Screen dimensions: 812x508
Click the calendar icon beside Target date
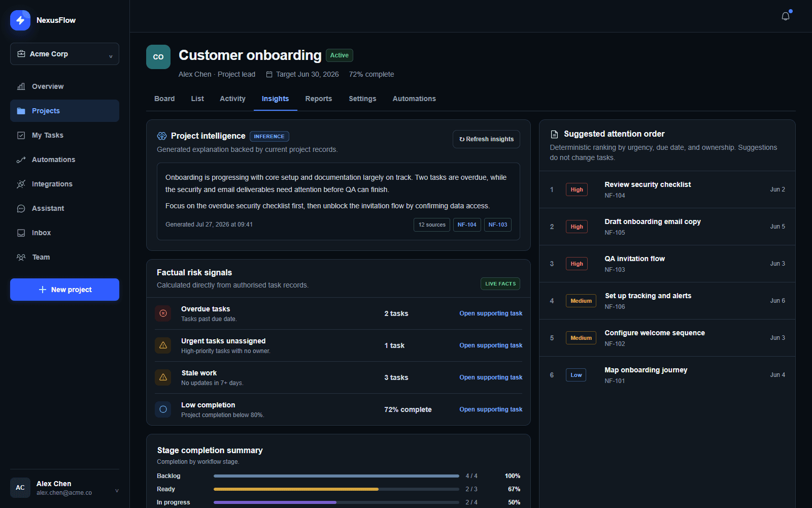point(269,74)
